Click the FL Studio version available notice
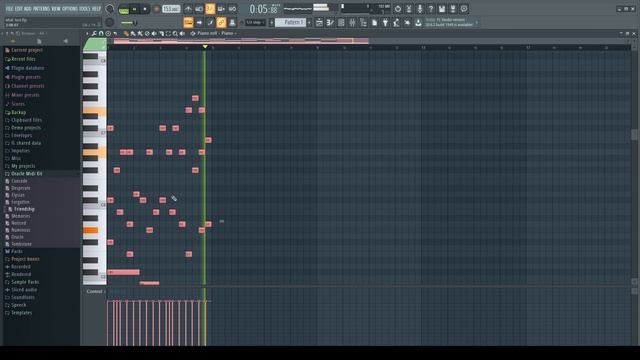 coord(449,22)
